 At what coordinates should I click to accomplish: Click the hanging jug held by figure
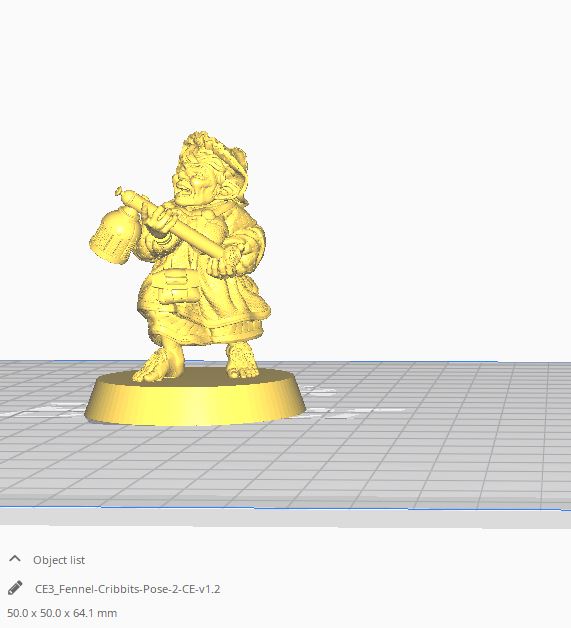[114, 240]
